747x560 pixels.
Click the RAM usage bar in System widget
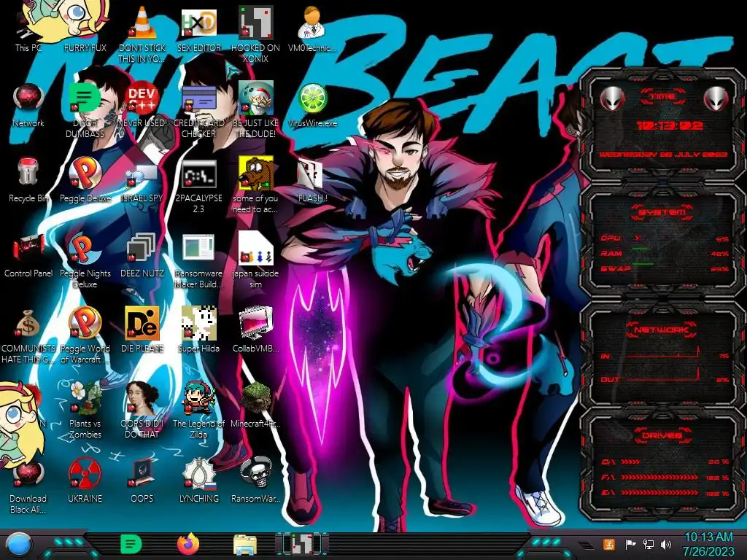(665, 253)
